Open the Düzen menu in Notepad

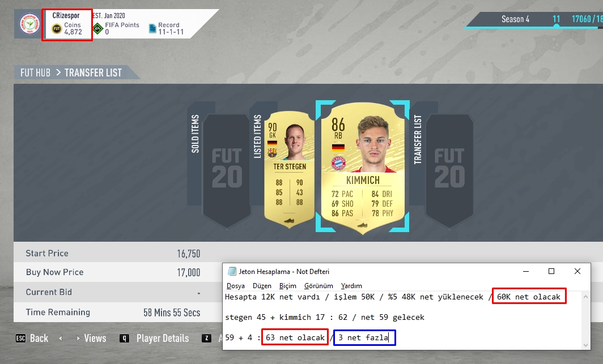point(262,286)
